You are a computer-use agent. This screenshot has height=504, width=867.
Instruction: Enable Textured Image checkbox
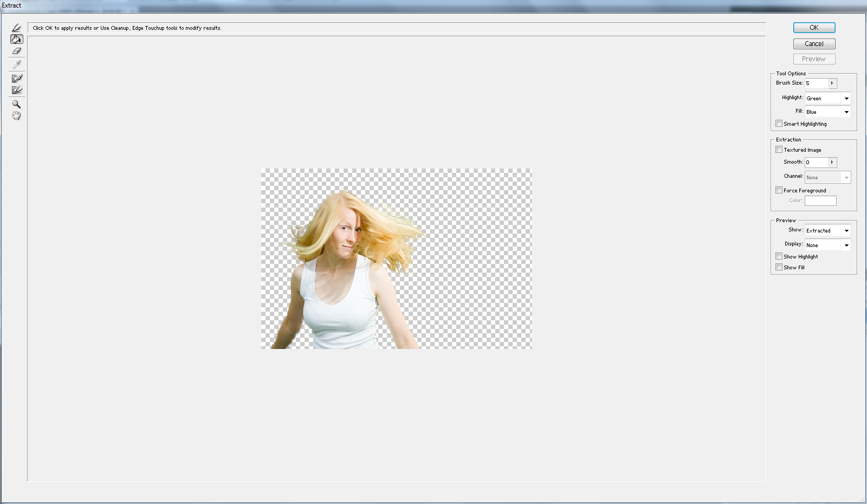(x=779, y=150)
